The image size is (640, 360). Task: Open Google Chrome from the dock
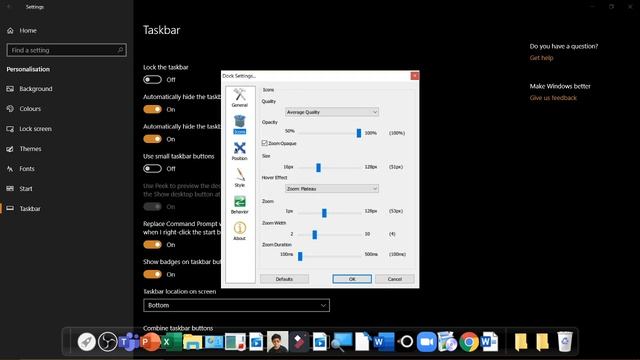(469, 342)
